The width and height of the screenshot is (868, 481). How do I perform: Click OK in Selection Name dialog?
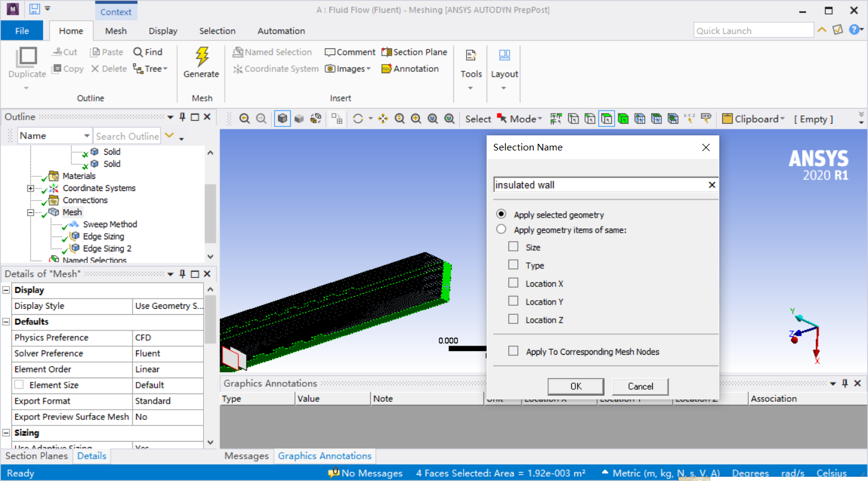(x=575, y=386)
